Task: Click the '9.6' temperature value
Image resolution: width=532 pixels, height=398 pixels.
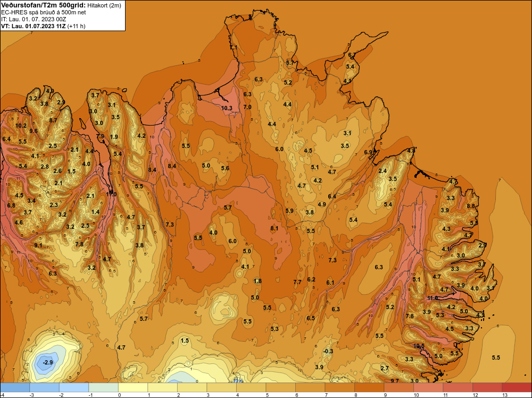Action: [x=34, y=131]
